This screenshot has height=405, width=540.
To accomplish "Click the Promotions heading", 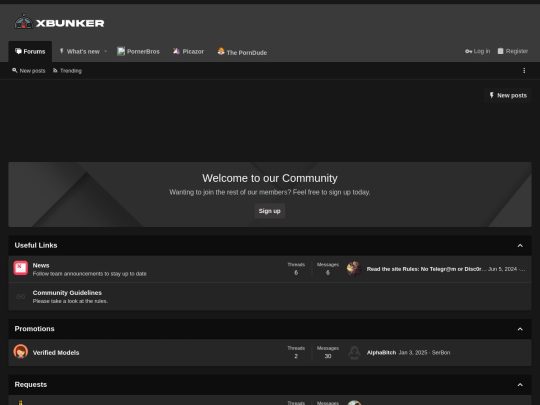I will 34,329.
